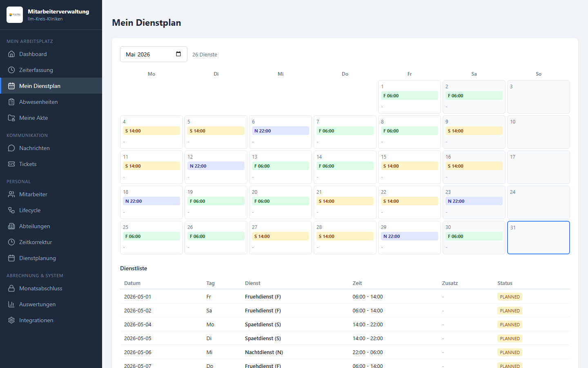Click the Mitarbeiter people icon
Image resolution: width=588 pixels, height=368 pixels.
coord(11,194)
